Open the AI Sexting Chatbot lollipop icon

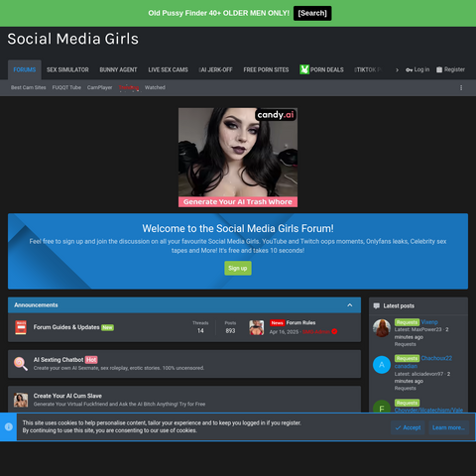coord(21,364)
